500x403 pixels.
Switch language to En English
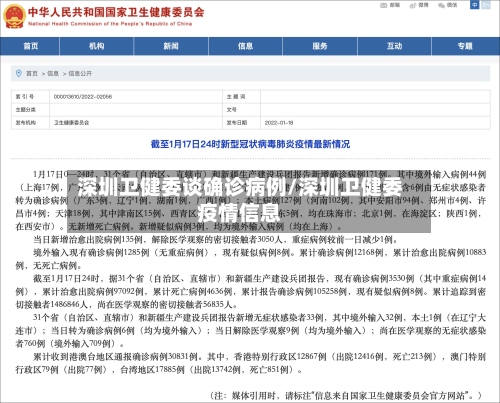486,5
